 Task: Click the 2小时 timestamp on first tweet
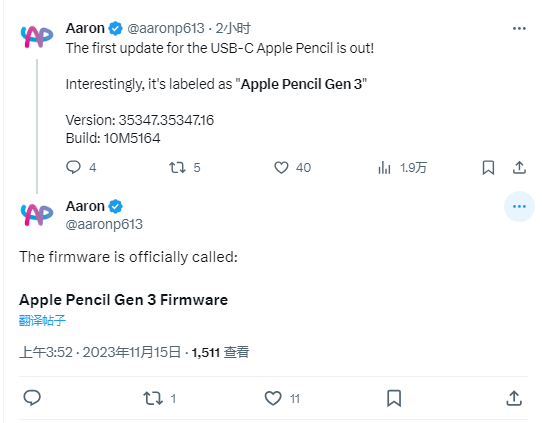(x=233, y=28)
